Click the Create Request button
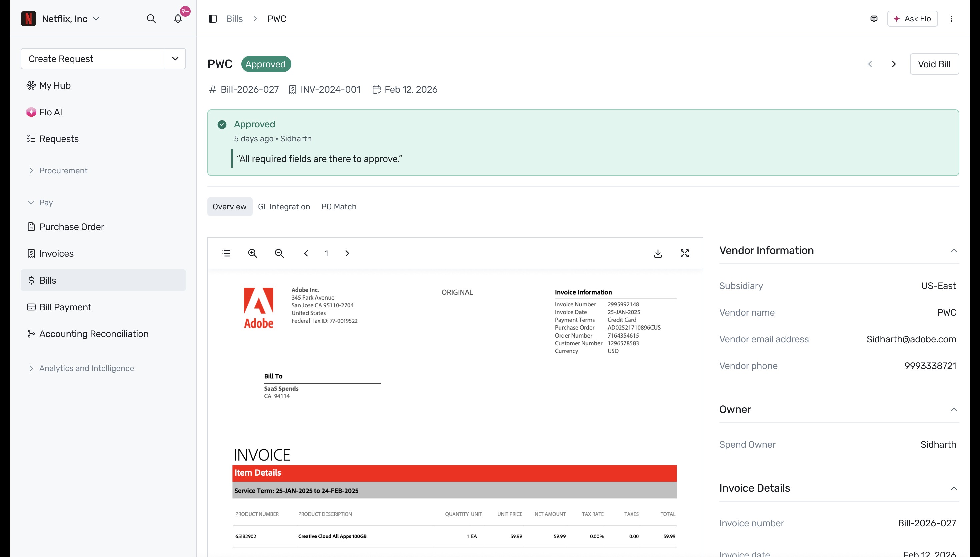Screen dimensions: 980x557 (93, 58)
